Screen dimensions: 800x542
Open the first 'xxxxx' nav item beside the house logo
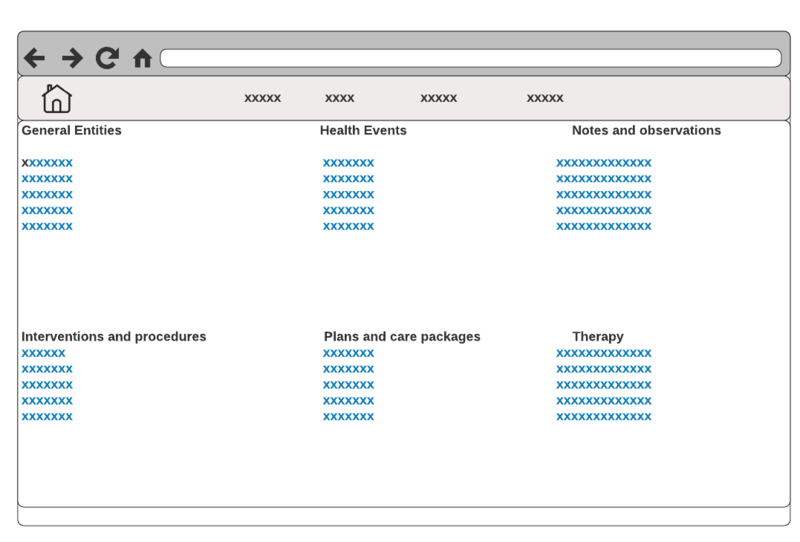click(x=262, y=98)
